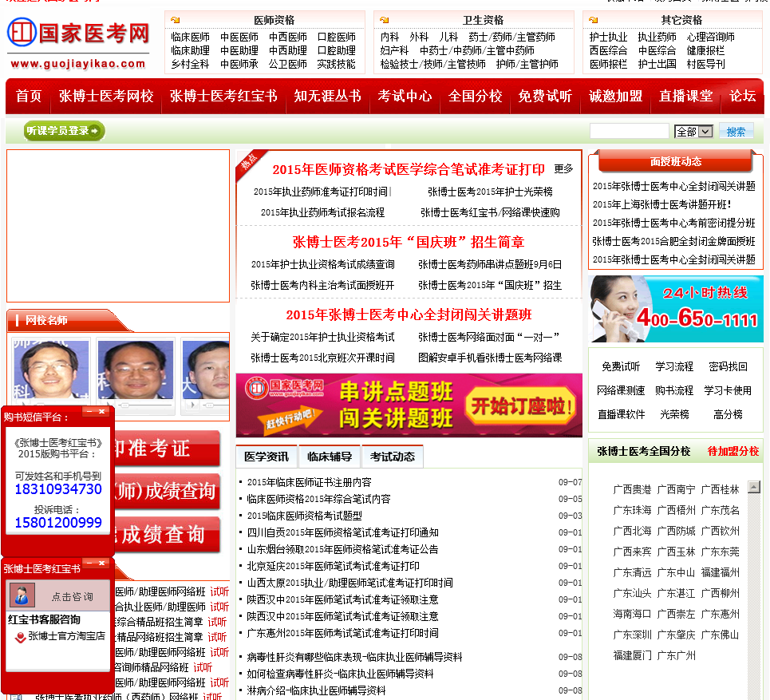
Task: Open 淋病介绍-临床执业医师辅导资料 article
Action: pyautogui.click(x=316, y=690)
